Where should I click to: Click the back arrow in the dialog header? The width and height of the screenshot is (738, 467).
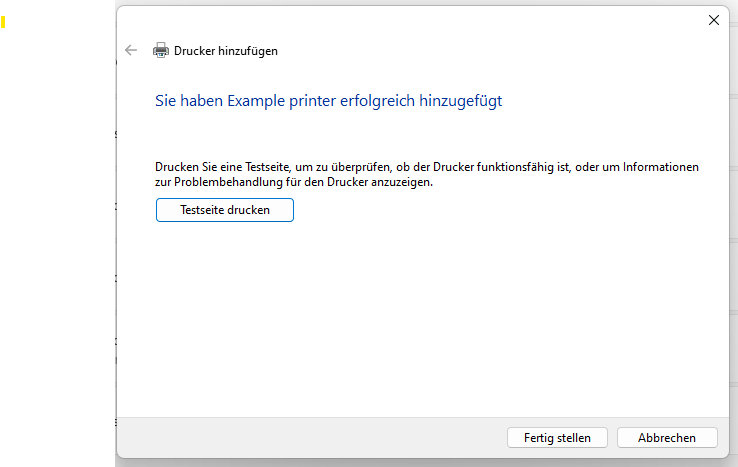[131, 50]
